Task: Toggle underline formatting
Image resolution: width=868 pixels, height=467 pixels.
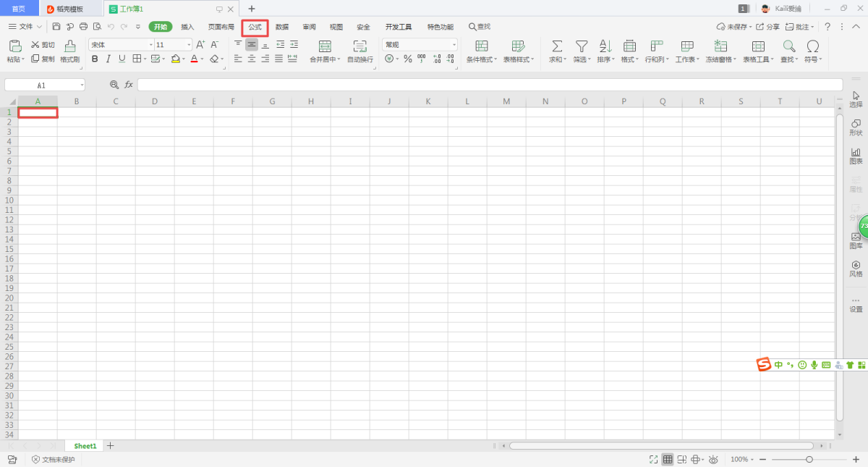Action: tap(122, 59)
